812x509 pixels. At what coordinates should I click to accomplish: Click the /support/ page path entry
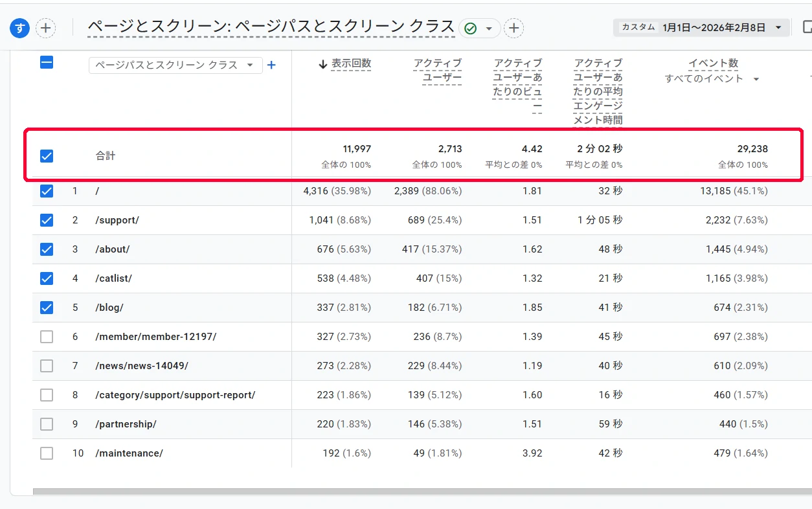point(117,220)
